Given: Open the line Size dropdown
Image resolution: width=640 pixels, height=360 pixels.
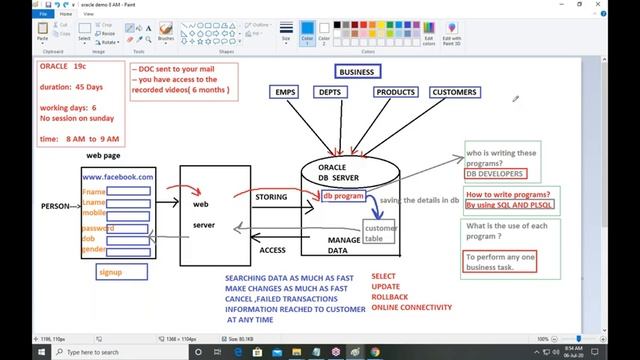Looking at the screenshot, I should pos(286,33).
